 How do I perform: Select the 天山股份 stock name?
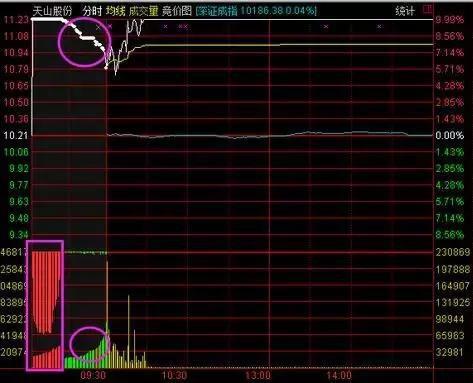click(x=52, y=11)
